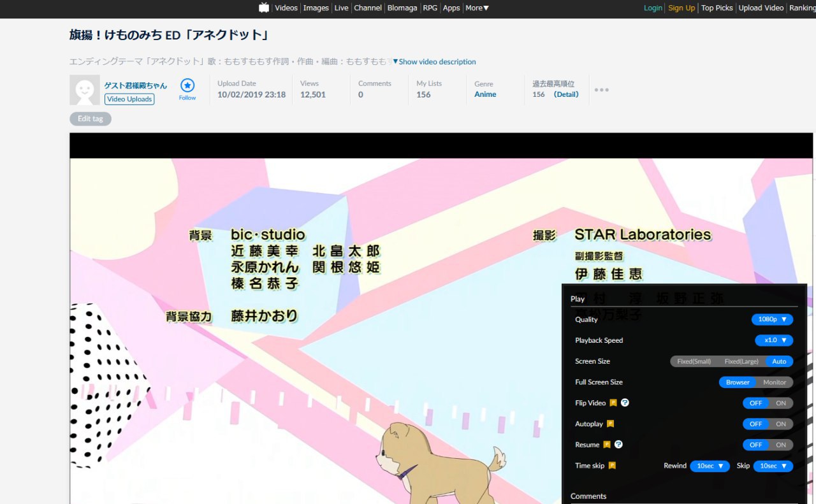Click the (Detail) ranking link
The width and height of the screenshot is (816, 504).
click(x=566, y=94)
